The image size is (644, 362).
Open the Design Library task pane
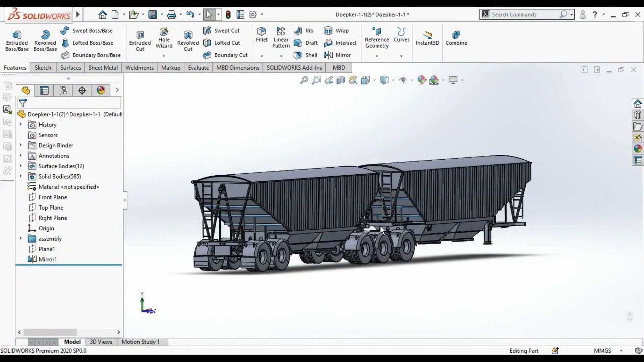638,115
